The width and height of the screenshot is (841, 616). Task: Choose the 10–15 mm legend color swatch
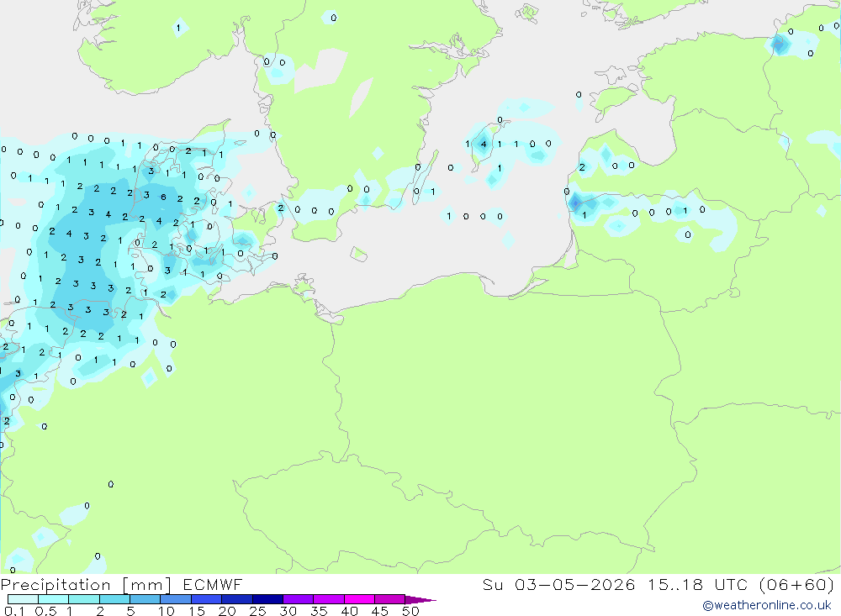176,599
